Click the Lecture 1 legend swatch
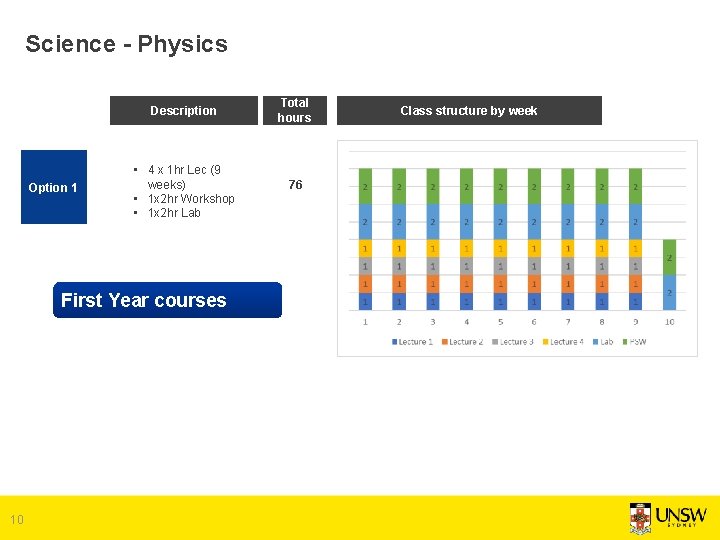Viewport: 720px width, 540px height. tap(394, 342)
